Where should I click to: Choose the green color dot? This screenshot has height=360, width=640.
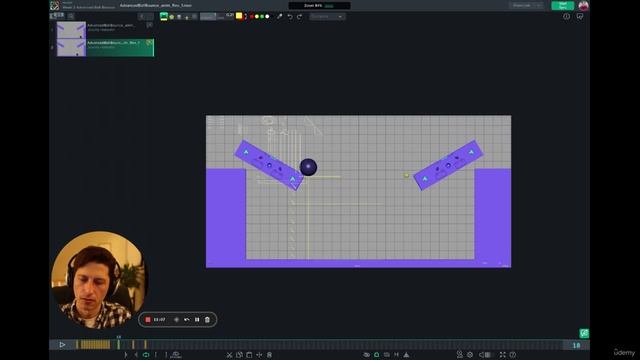262,17
